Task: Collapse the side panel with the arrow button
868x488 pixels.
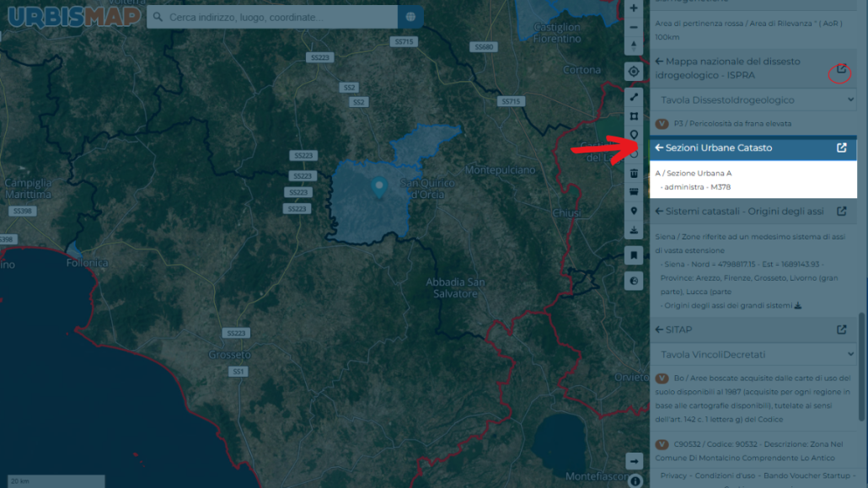Action: pos(634,461)
